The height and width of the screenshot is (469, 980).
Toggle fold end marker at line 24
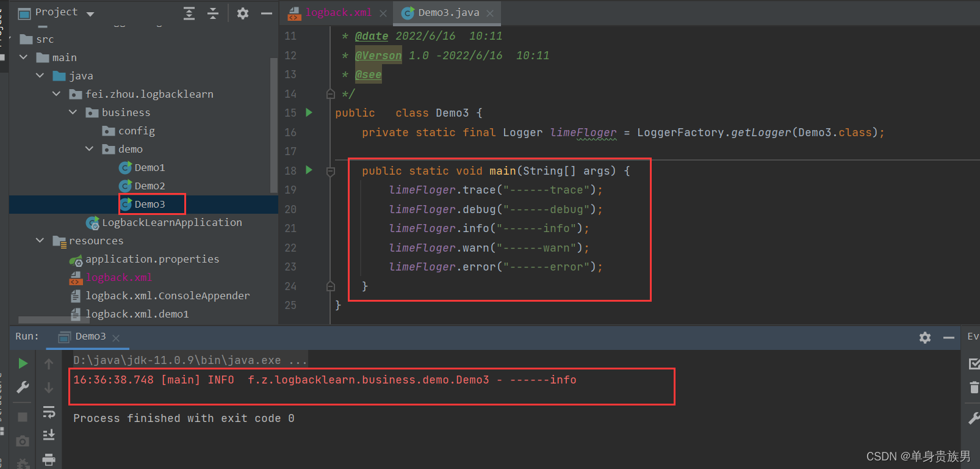pos(330,286)
